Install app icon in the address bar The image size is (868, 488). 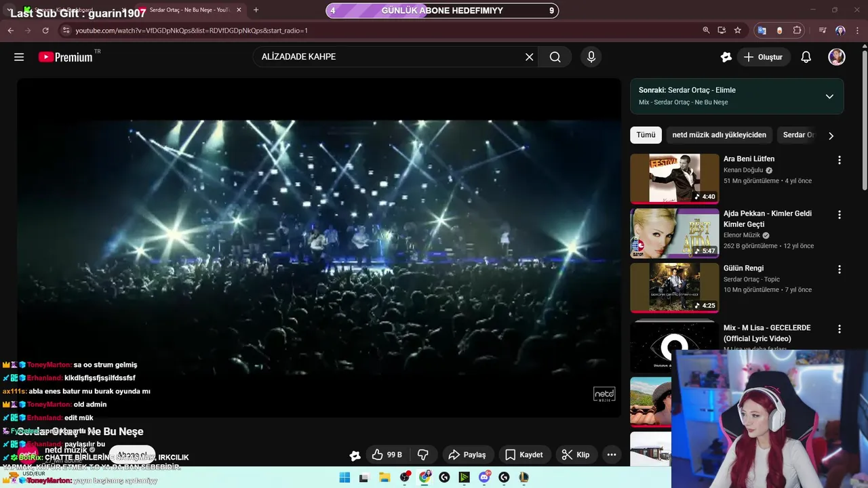pyautogui.click(x=722, y=30)
